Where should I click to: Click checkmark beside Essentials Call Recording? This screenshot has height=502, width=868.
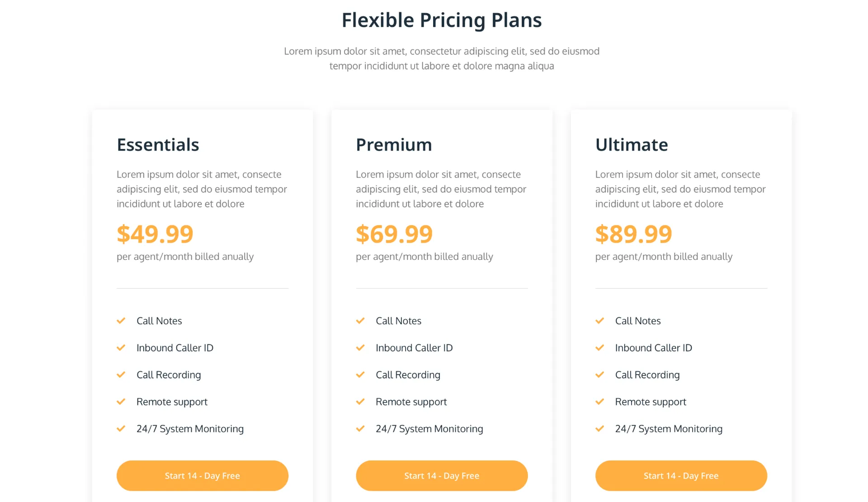[x=121, y=375]
